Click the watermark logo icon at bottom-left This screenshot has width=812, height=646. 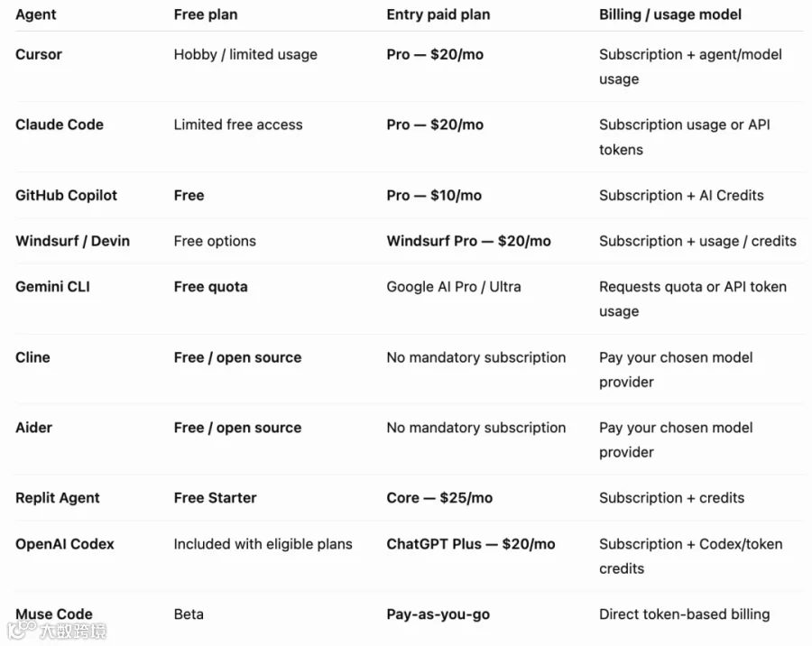point(22,630)
